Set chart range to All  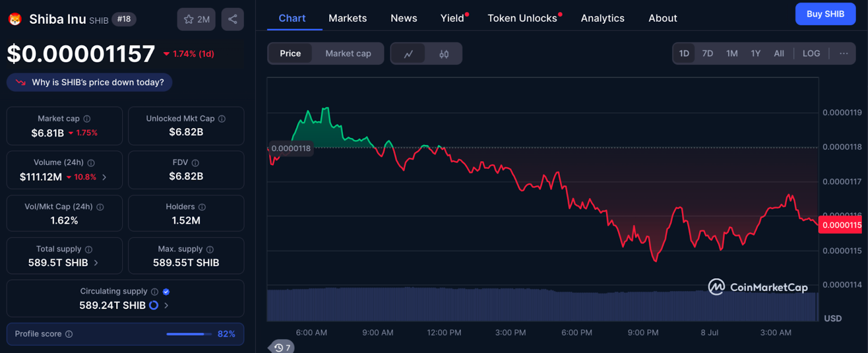[x=779, y=53]
